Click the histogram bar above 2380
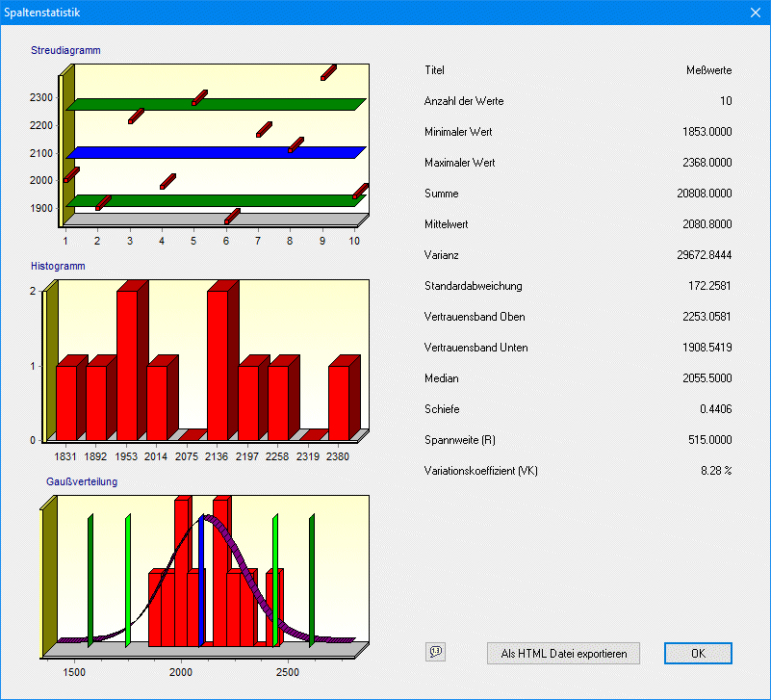Viewport: 771px width, 700px height. (338, 402)
